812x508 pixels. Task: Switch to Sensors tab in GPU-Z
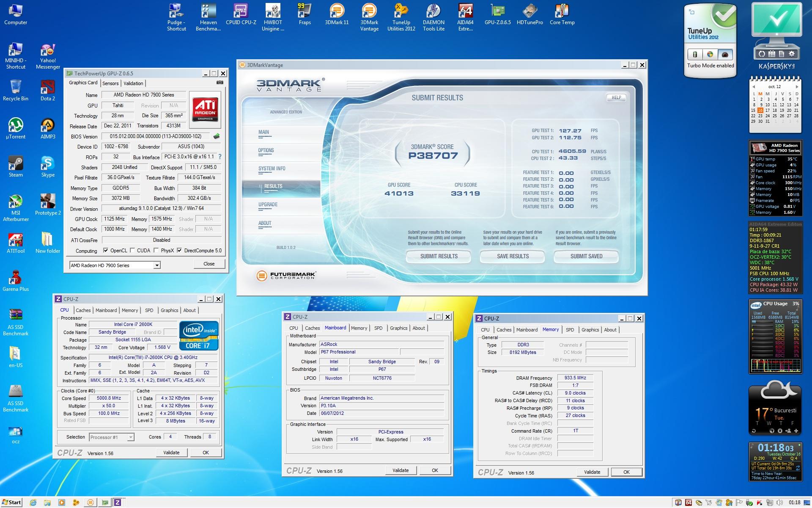(110, 83)
